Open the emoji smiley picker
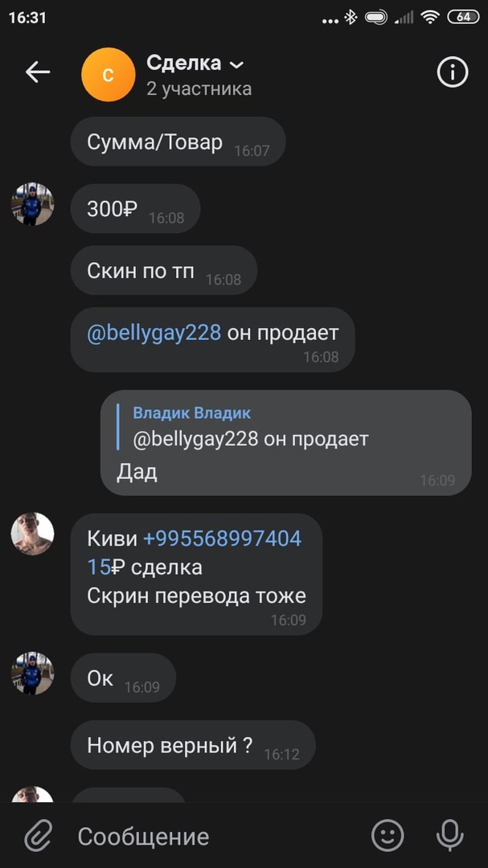 pos(388,835)
